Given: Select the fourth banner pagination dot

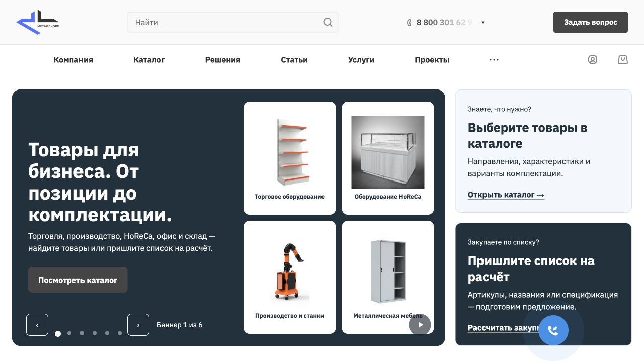Looking at the screenshot, I should pyautogui.click(x=95, y=333).
